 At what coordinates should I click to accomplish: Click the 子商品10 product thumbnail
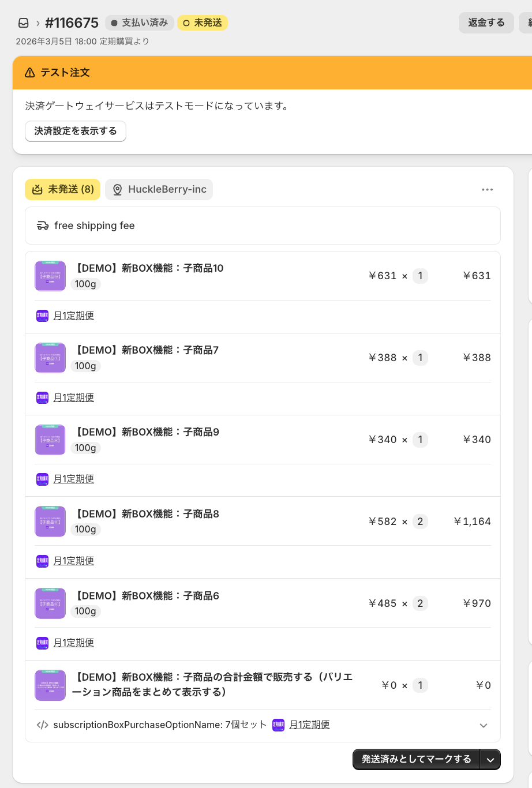(x=50, y=276)
